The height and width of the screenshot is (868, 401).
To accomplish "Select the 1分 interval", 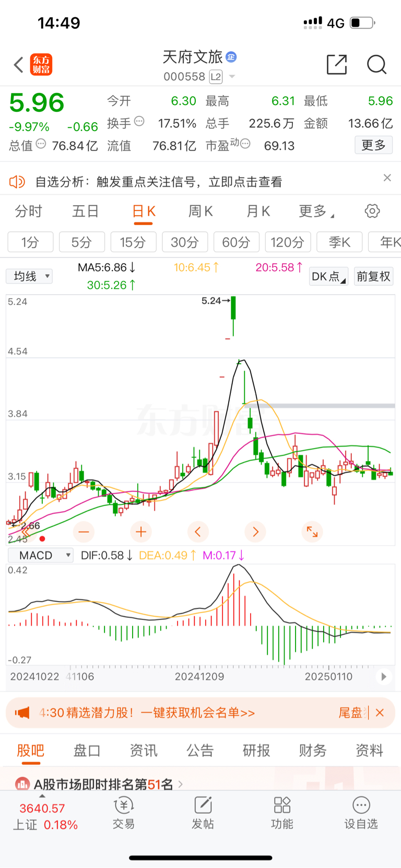I will [30, 242].
